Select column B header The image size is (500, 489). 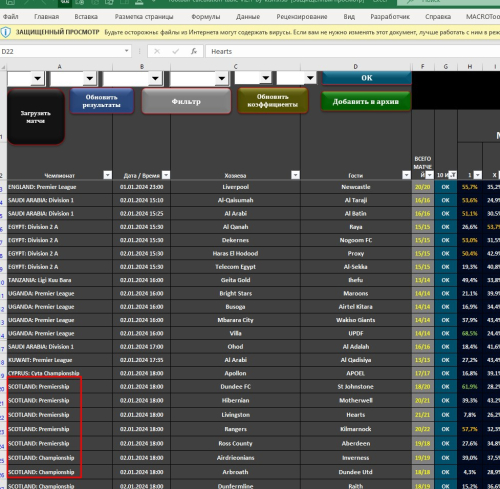(142, 67)
